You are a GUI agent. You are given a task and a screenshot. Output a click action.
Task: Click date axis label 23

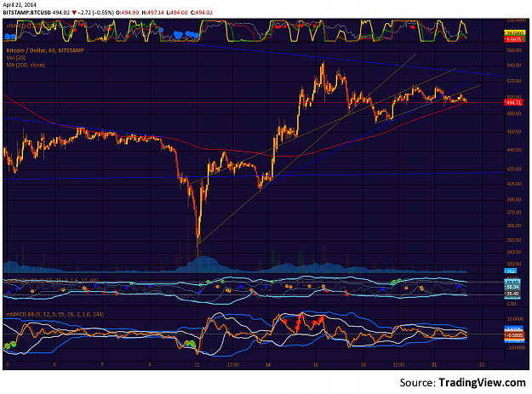tap(482, 365)
